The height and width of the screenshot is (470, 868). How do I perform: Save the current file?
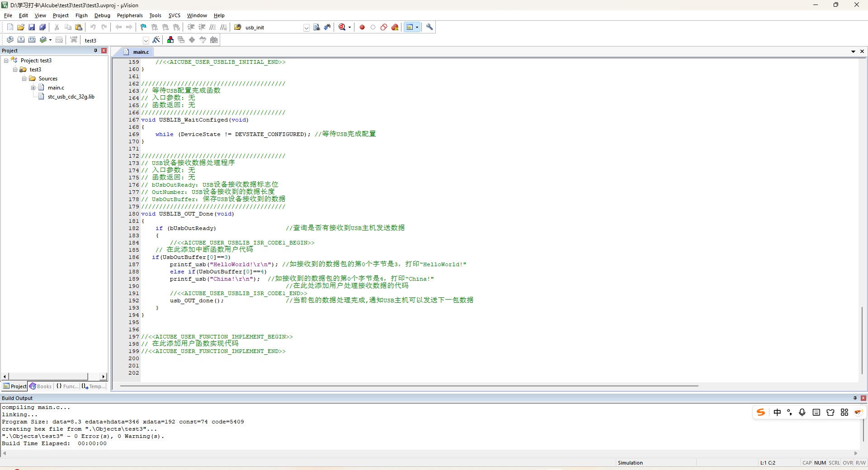32,27
